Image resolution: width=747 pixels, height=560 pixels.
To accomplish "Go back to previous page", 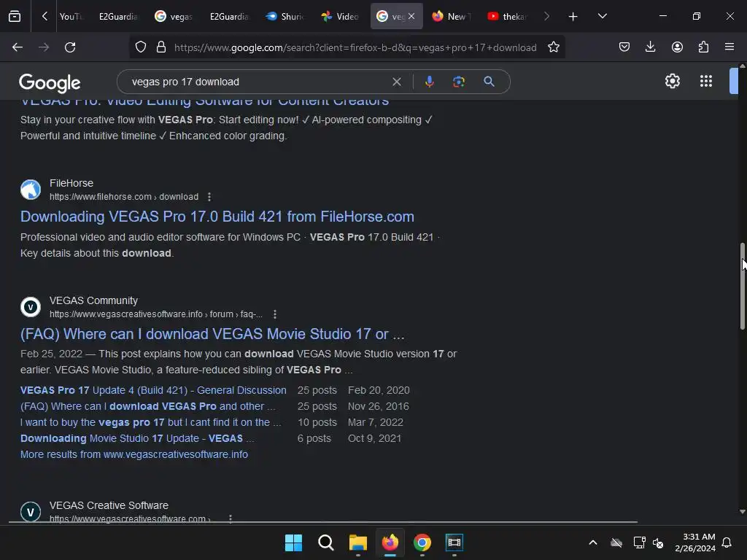I will (18, 47).
